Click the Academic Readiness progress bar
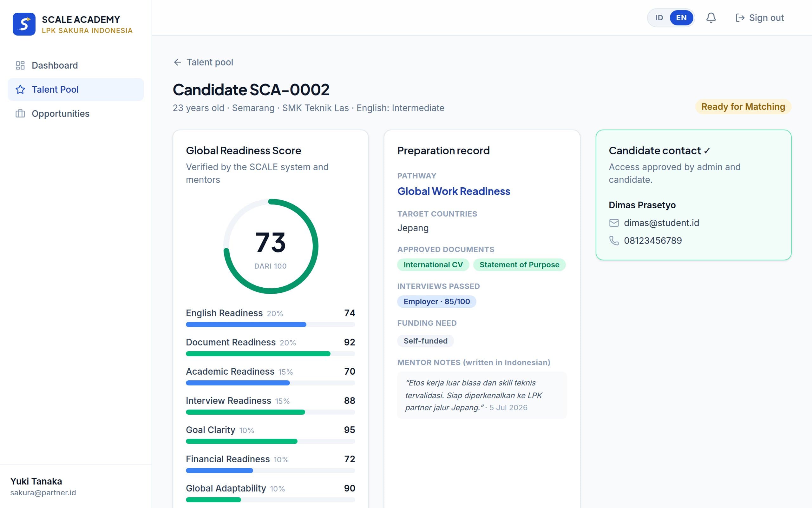This screenshot has height=508, width=812. click(271, 383)
